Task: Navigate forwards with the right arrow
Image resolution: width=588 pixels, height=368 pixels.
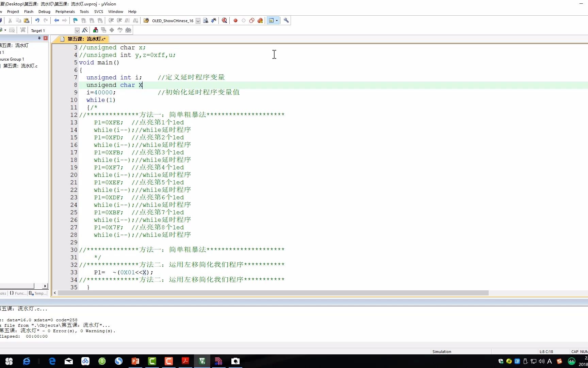Action: click(64, 20)
